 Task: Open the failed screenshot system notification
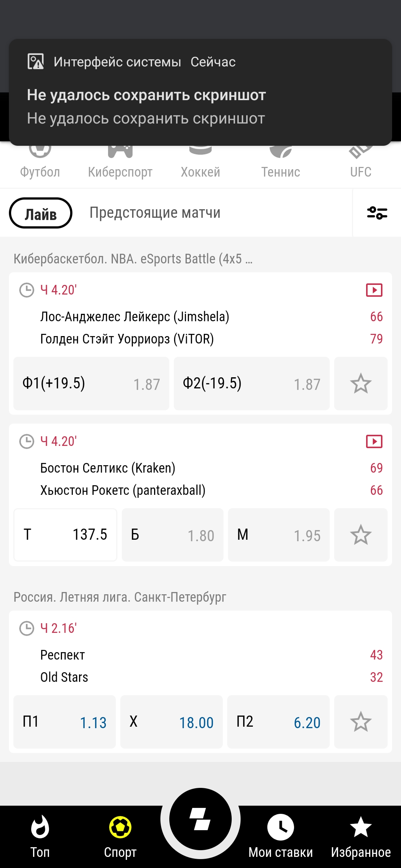200,92
